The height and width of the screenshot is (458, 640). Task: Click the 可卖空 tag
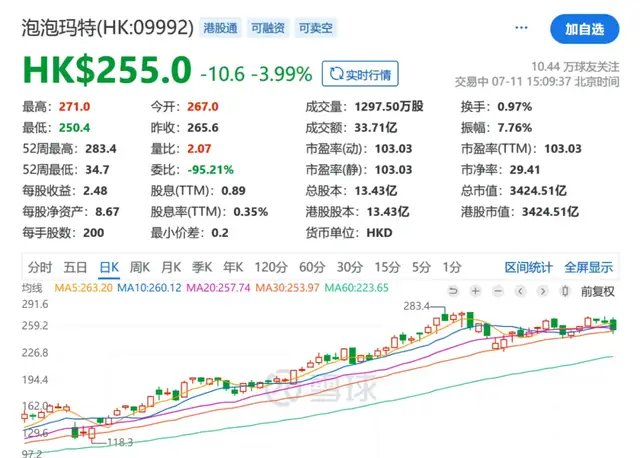[316, 28]
